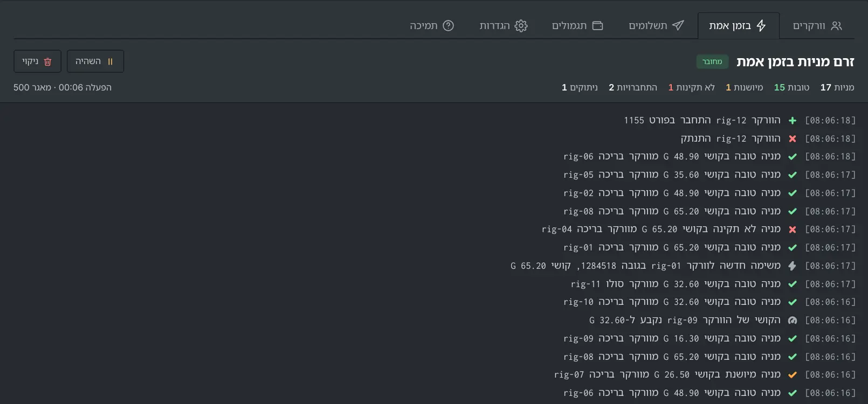868x404 pixels.
Task: Click the green check on rig-02 share row
Action: tap(793, 193)
